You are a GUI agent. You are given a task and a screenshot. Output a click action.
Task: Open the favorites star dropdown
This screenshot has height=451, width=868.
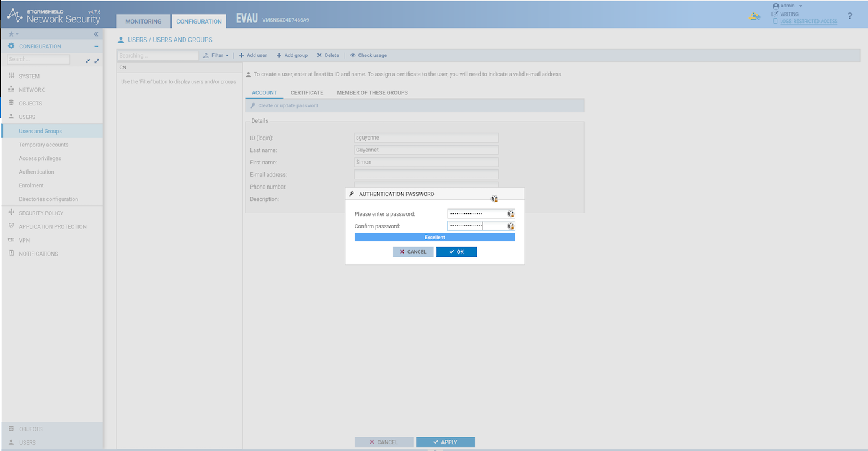pos(13,34)
